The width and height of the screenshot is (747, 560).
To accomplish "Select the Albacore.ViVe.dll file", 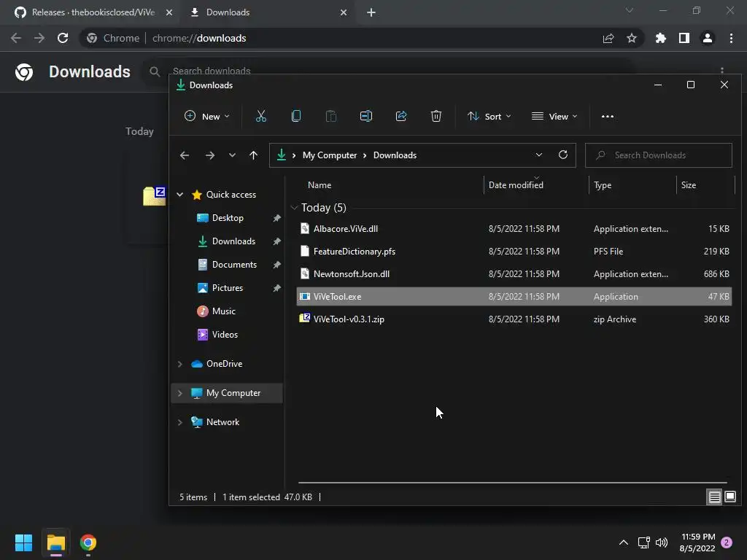I will click(x=514, y=228).
